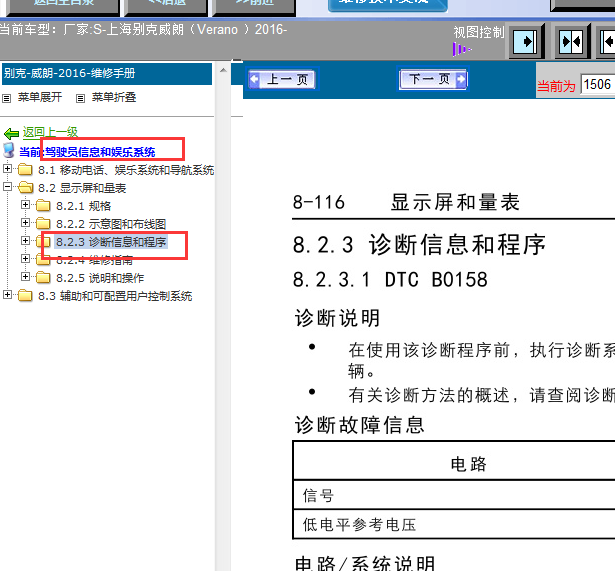
Task: Select tree item 8.2.5 说明和操作
Action: coord(100,278)
